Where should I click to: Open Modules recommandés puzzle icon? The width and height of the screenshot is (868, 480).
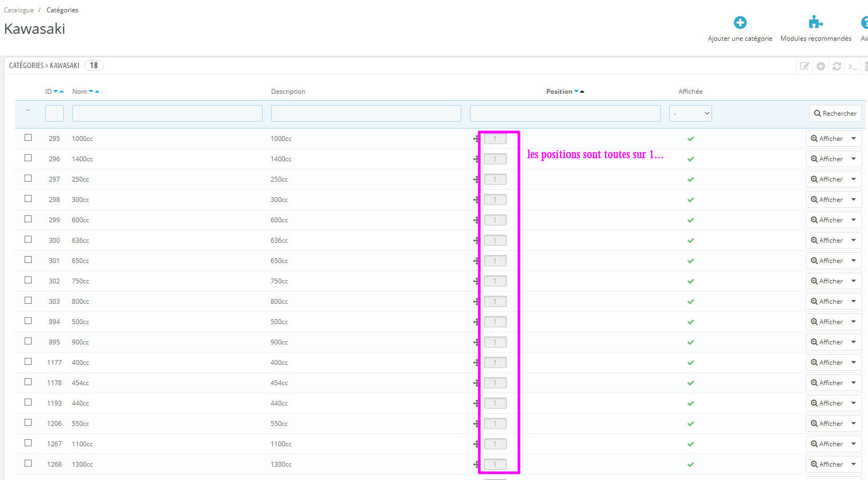coord(815,22)
